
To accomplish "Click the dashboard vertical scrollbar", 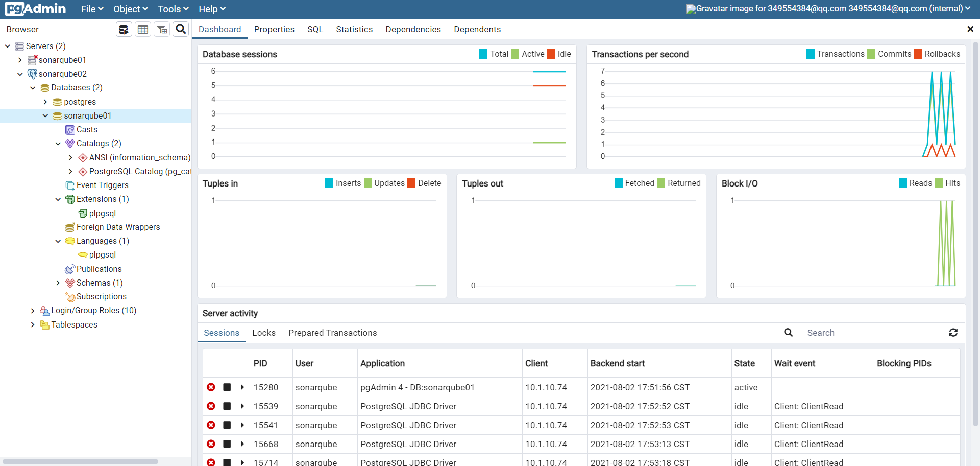I will click(x=976, y=234).
